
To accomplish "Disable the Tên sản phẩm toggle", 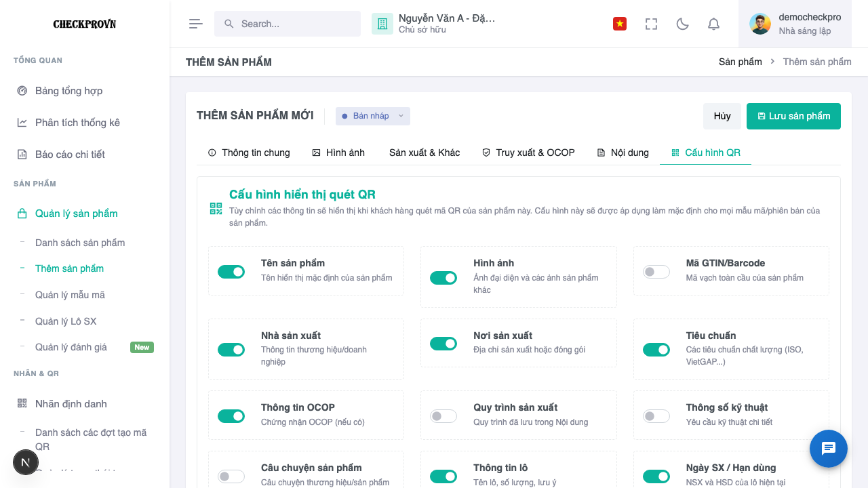I will point(231,272).
